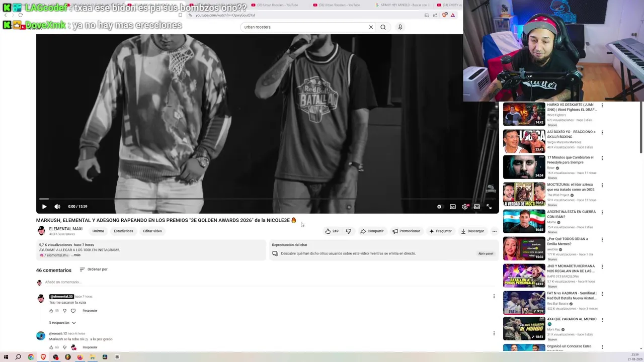Click the Unirme join button
Viewport: 644px width, 362px height.
click(98, 231)
